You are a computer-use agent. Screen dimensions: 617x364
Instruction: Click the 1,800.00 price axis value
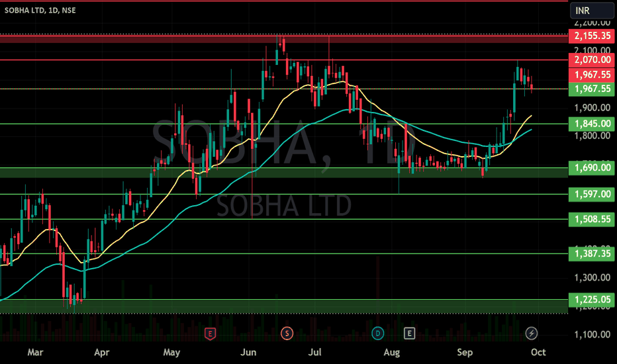point(593,136)
